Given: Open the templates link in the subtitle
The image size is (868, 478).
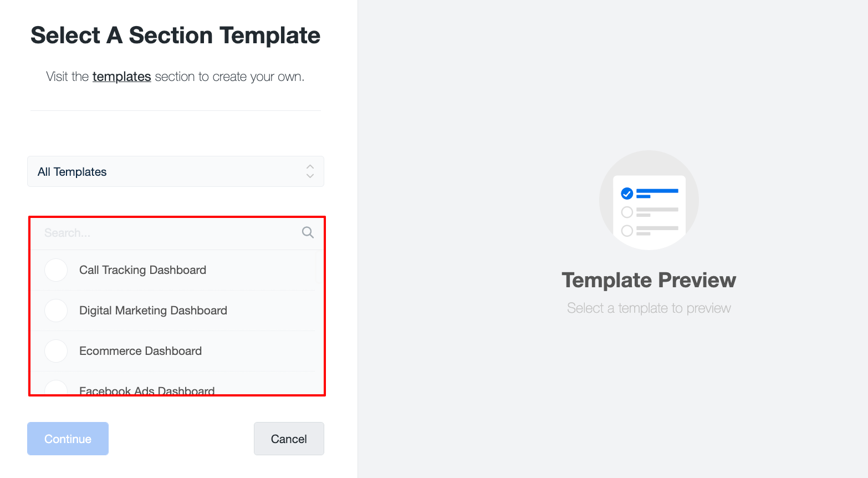Looking at the screenshot, I should (x=121, y=77).
